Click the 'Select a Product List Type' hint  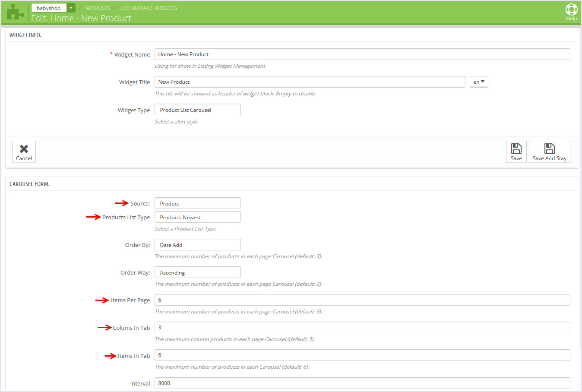pyautogui.click(x=185, y=229)
